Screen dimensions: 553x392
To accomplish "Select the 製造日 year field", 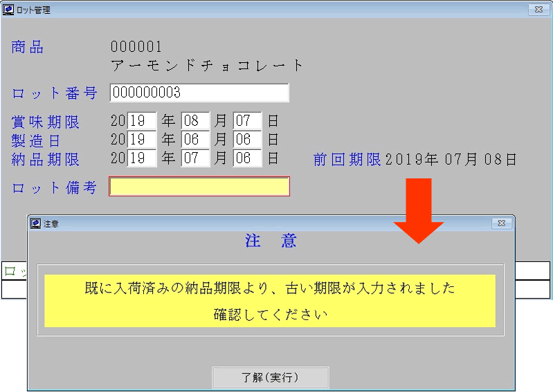I will click(142, 140).
